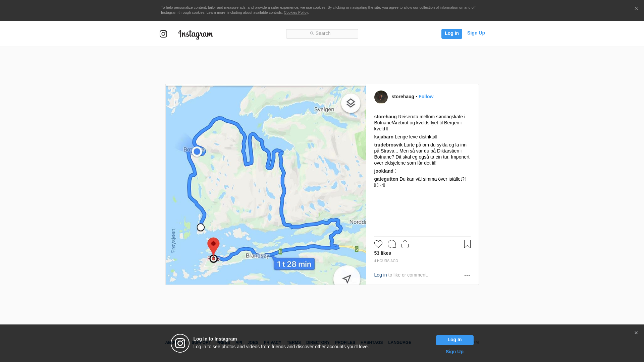
Task: Focus the Search input field
Action: tap(322, 34)
